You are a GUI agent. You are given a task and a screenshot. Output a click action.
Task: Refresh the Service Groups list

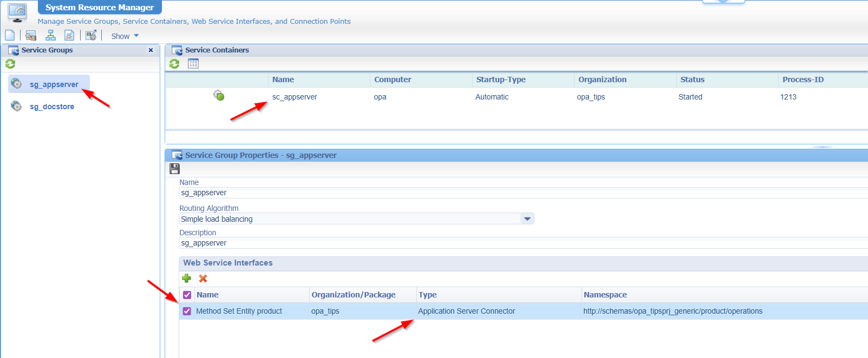coord(10,64)
